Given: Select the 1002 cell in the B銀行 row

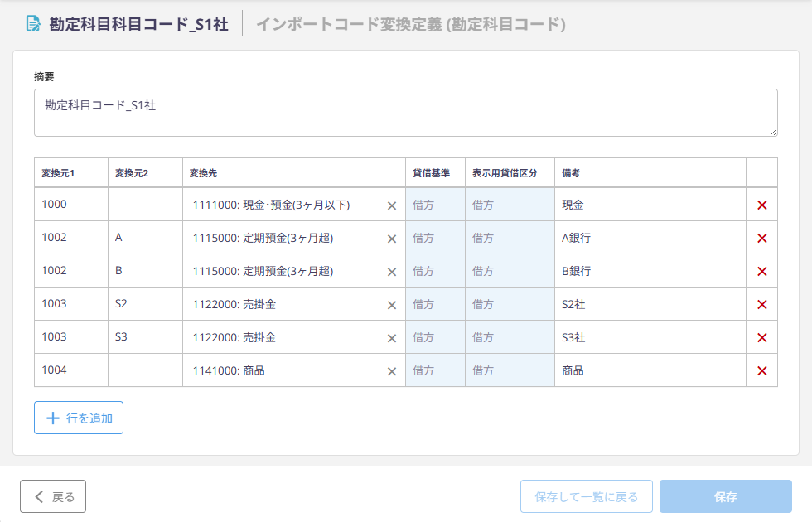Looking at the screenshot, I should pos(71,271).
